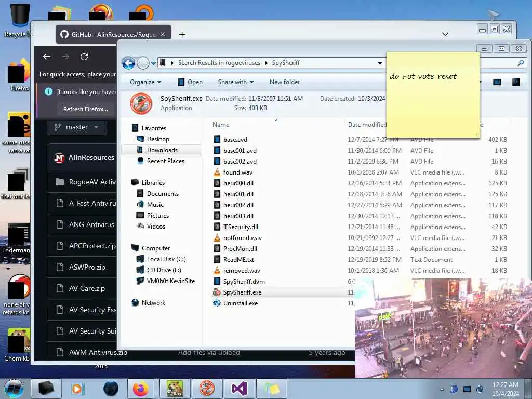The height and width of the screenshot is (399, 532).
Task: Expand the Share with menu
Action: (x=236, y=82)
